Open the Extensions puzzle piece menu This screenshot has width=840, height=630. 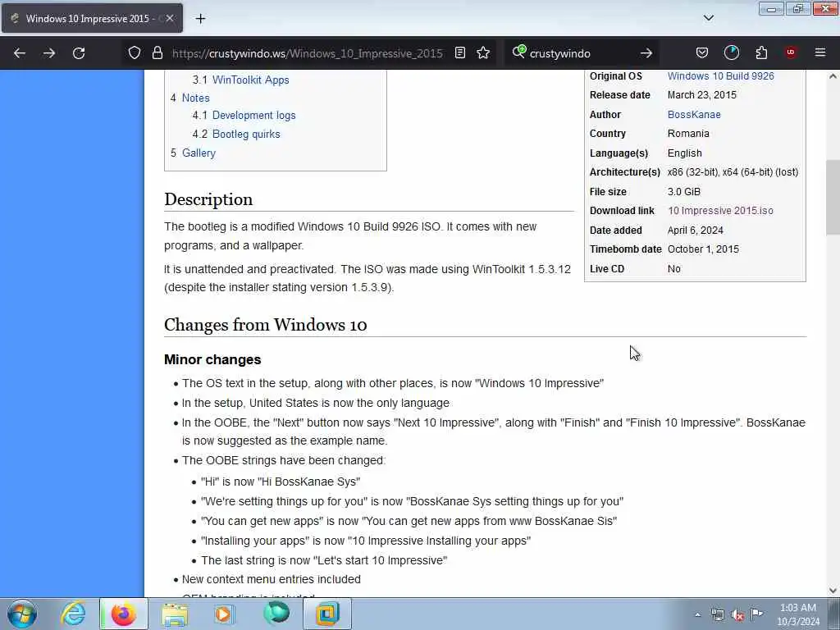(761, 53)
